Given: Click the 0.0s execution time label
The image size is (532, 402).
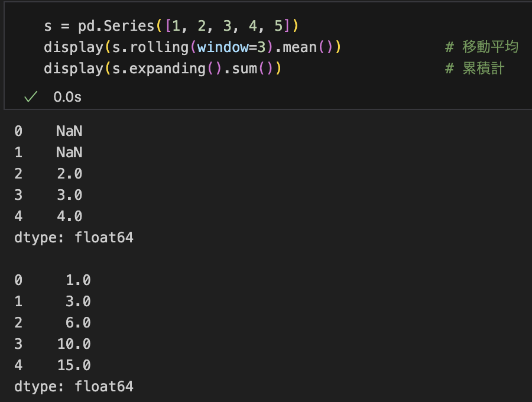Looking at the screenshot, I should point(67,97).
